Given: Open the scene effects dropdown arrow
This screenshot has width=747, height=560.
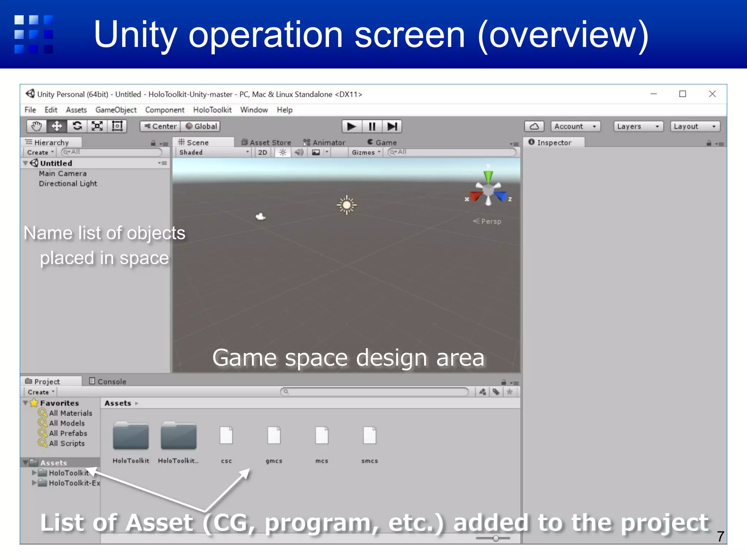Looking at the screenshot, I should click(327, 152).
